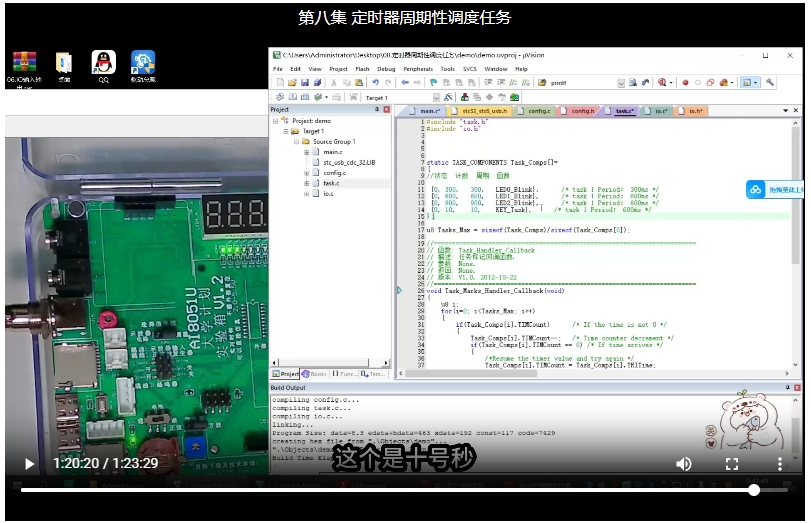Click the New file icon in uVision toolbar

[280, 82]
